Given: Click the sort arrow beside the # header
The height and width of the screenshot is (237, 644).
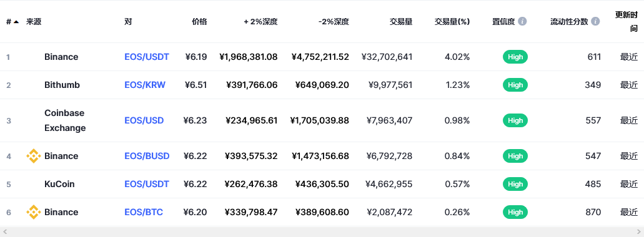Looking at the screenshot, I should (16, 22).
